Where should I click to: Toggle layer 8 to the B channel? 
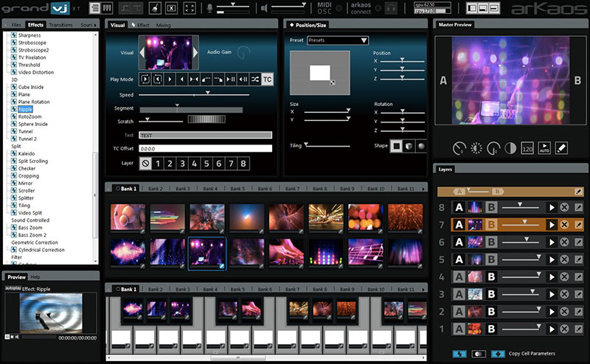click(x=491, y=207)
